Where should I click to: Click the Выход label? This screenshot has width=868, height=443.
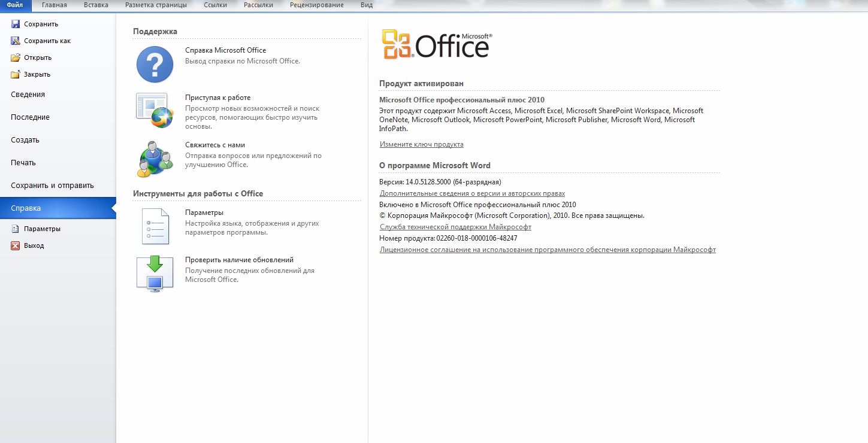tap(34, 245)
